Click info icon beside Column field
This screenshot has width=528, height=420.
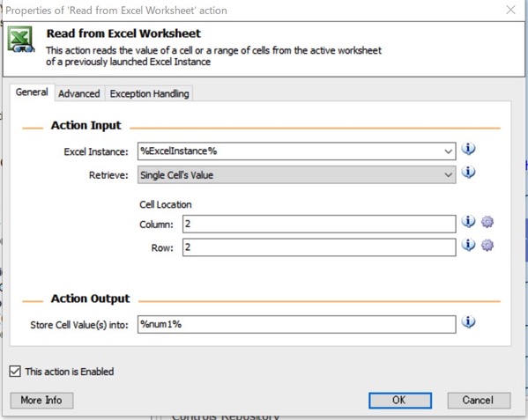pyautogui.click(x=468, y=221)
